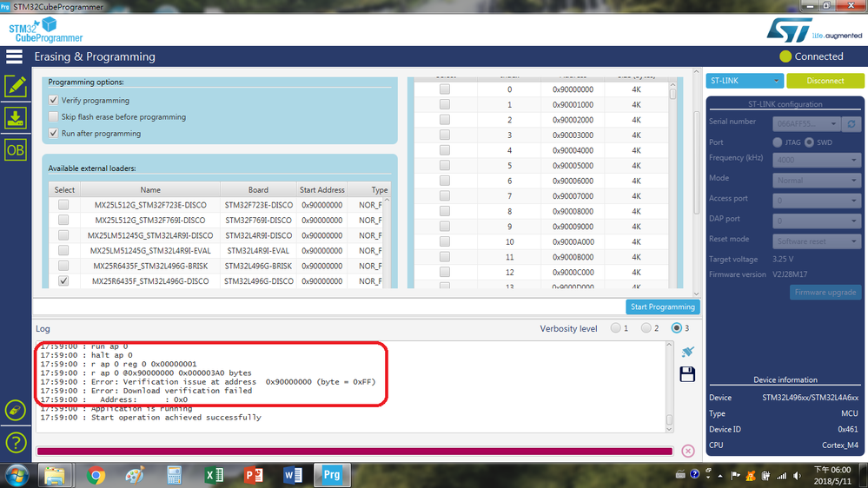The height and width of the screenshot is (488, 868).
Task: Sort loaders by Board column header
Action: (258, 190)
